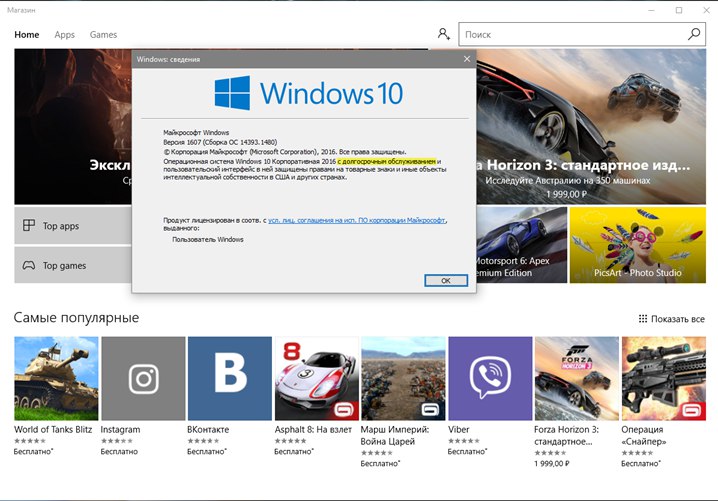Click the Instagram star rating
The height and width of the screenshot is (501, 718).
point(117,441)
